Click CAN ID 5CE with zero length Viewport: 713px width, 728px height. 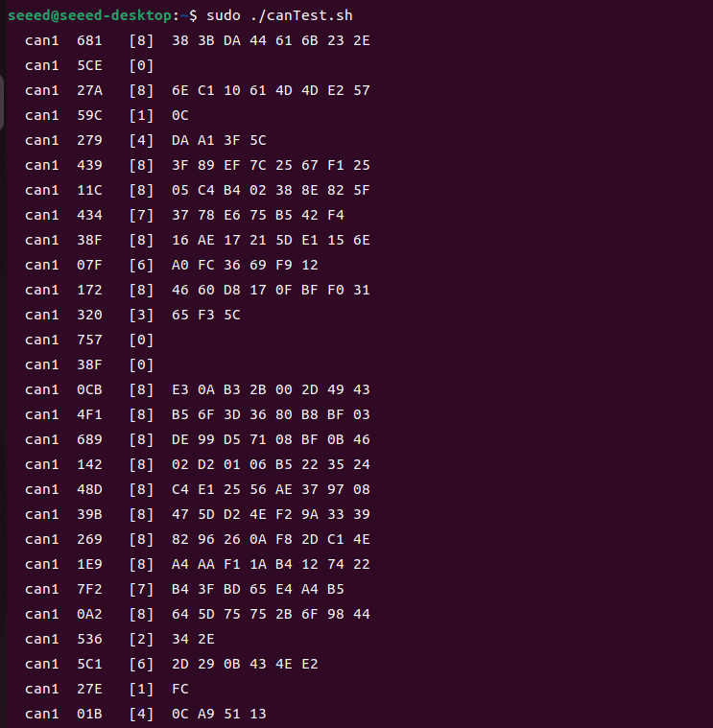(89, 66)
